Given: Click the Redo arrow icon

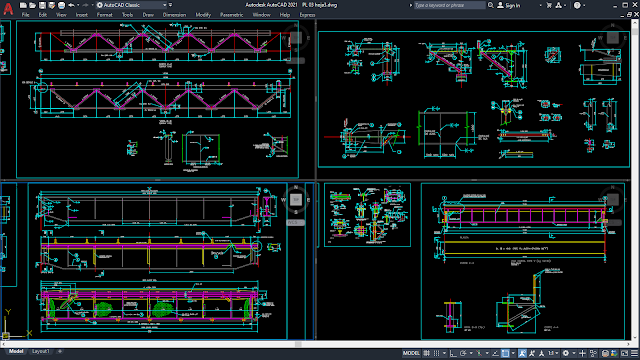Looking at the screenshot, I should coord(85,5).
